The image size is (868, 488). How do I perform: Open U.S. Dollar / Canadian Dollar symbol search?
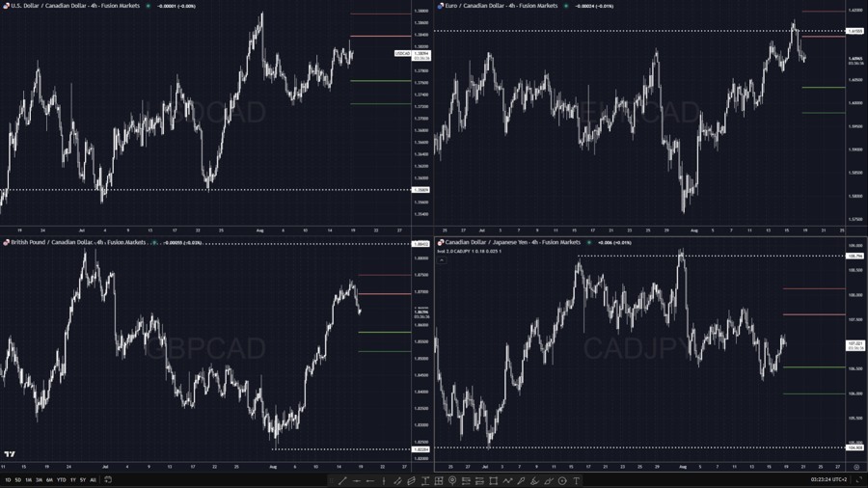pyautogui.click(x=74, y=6)
